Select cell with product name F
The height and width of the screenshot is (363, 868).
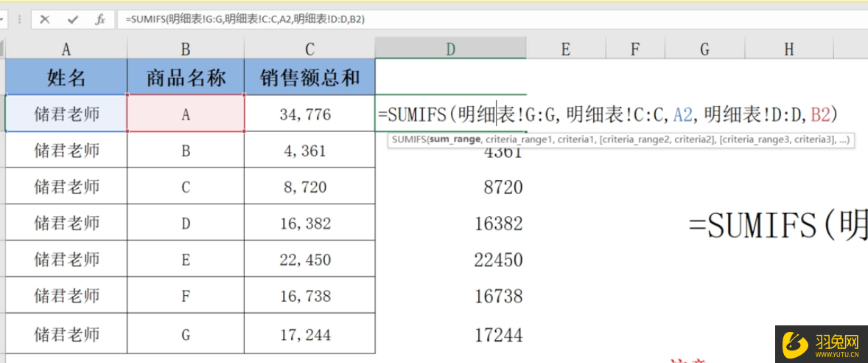pos(186,296)
